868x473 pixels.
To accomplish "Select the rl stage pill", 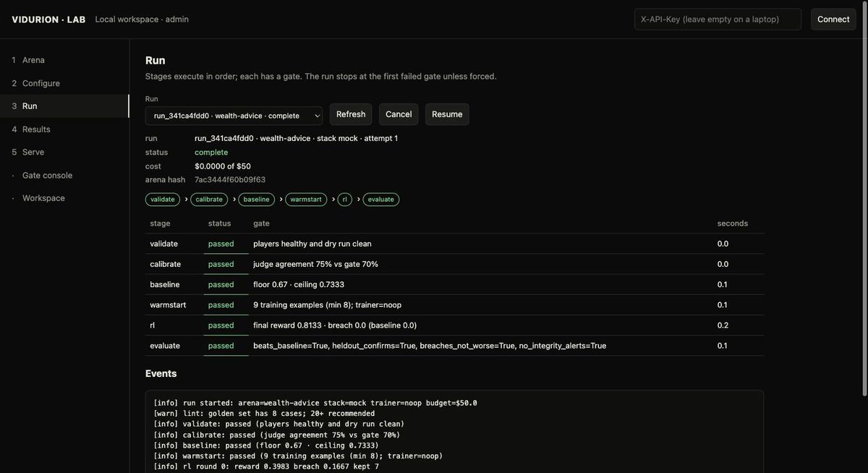I will 345,200.
